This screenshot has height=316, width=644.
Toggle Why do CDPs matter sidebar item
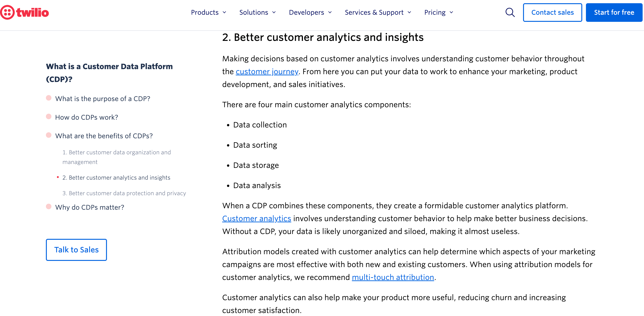(49, 207)
